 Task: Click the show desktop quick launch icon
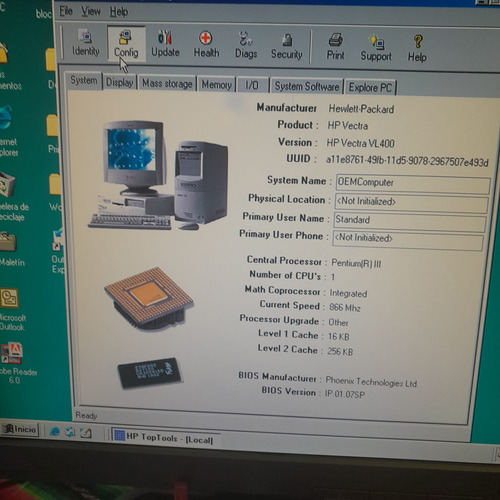[x=70, y=432]
